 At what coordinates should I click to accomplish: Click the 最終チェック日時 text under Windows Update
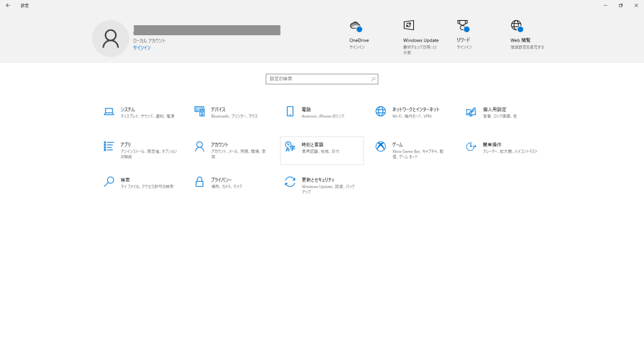[x=419, y=50]
